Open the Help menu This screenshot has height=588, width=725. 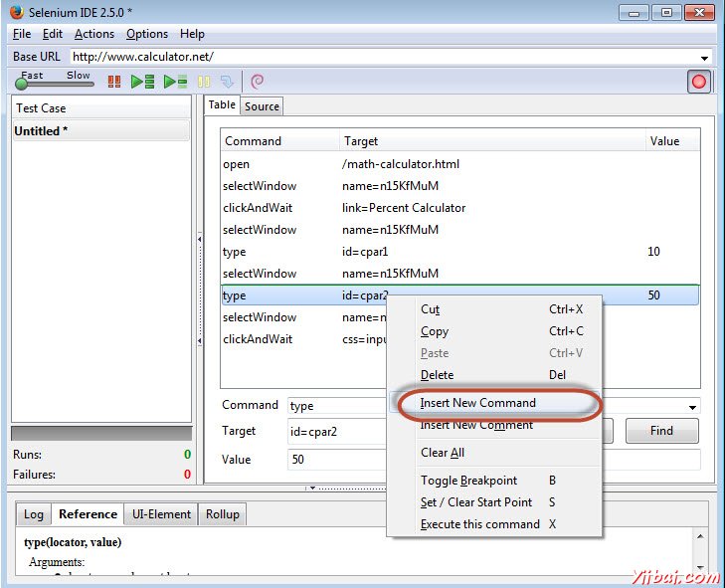coord(192,34)
